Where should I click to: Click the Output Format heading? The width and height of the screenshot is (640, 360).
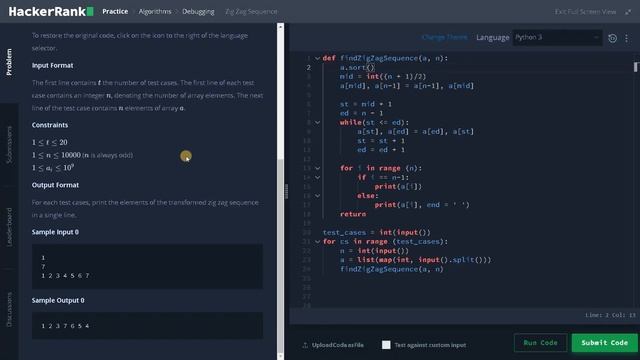pyautogui.click(x=55, y=185)
